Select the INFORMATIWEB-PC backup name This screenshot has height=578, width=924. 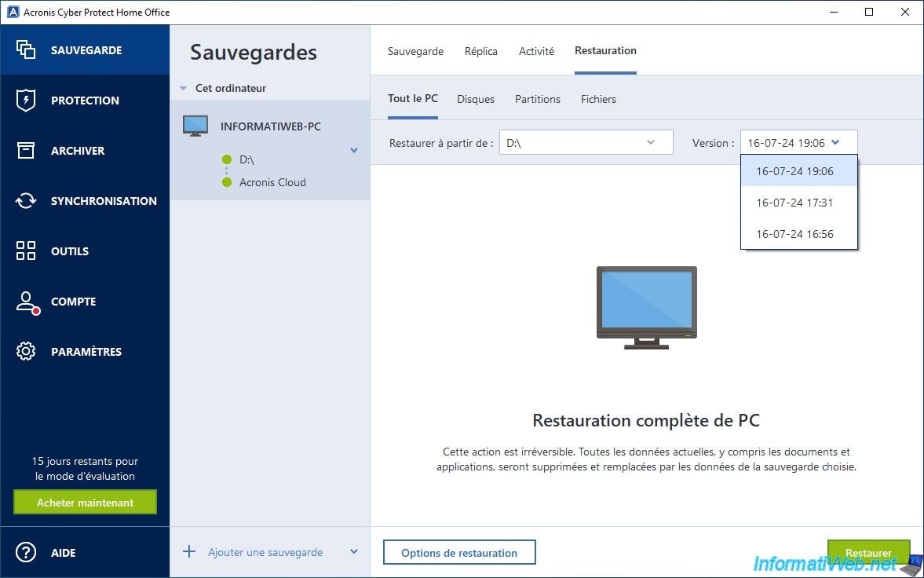pyautogui.click(x=271, y=126)
